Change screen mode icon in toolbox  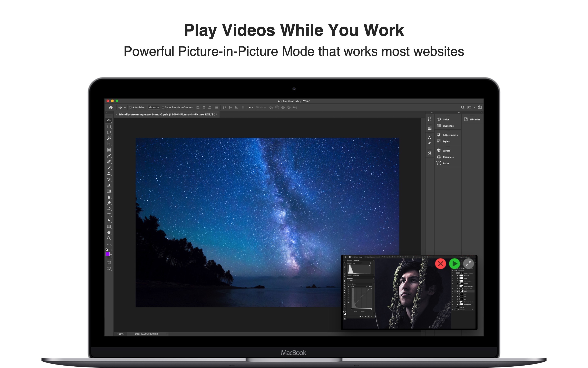coord(109,268)
